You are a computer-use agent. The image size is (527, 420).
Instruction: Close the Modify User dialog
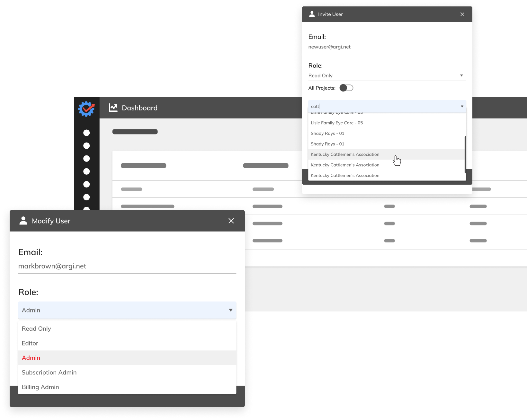coord(231,221)
